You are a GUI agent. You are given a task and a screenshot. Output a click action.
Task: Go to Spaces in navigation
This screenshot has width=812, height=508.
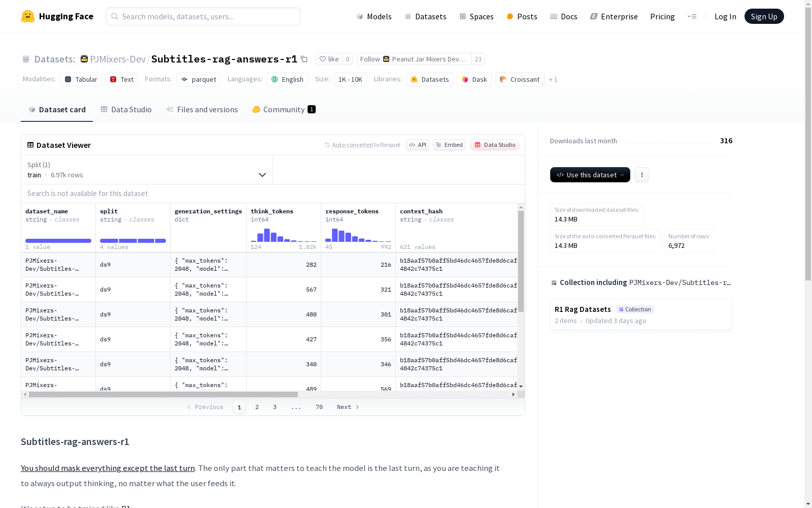pyautogui.click(x=477, y=16)
